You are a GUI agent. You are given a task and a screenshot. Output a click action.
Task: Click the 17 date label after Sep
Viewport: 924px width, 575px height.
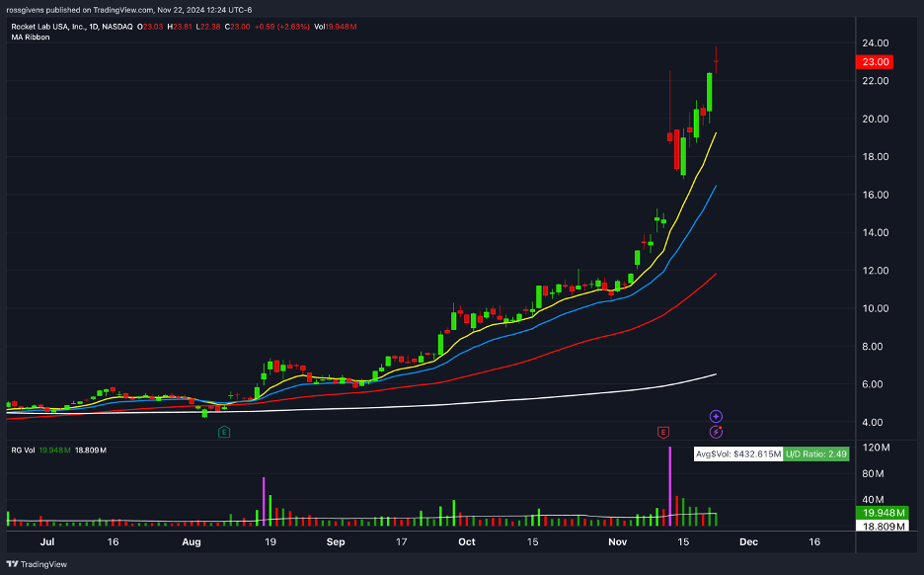point(402,542)
